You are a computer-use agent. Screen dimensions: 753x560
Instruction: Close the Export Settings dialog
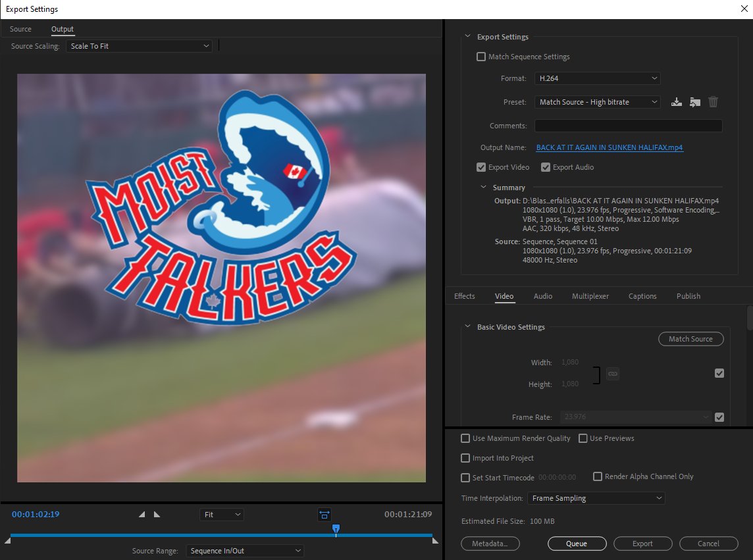tap(744, 9)
